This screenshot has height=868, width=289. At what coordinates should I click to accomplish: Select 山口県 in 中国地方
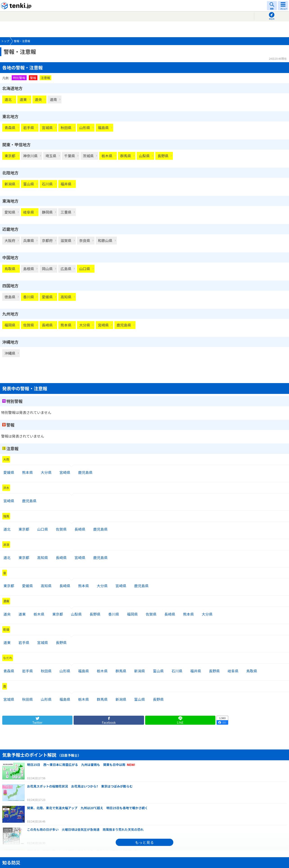click(x=86, y=269)
